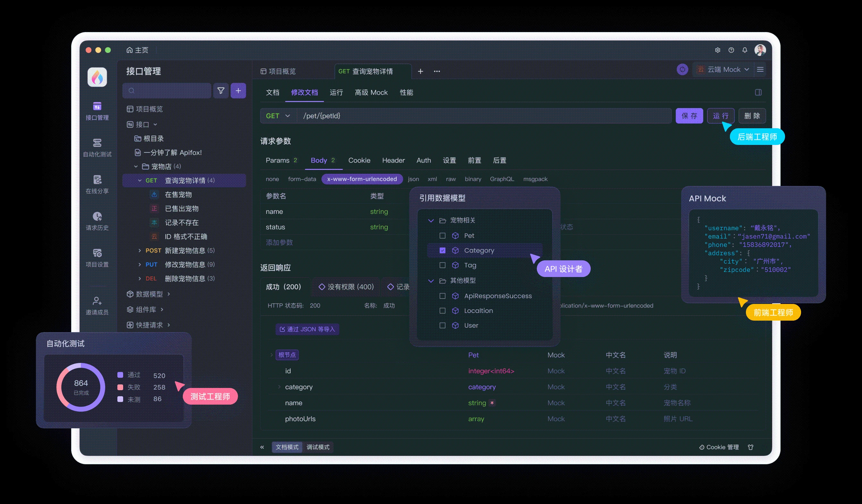Viewport: 862px width, 504px height.
Task: Check the User model checkbox
Action: point(442,325)
